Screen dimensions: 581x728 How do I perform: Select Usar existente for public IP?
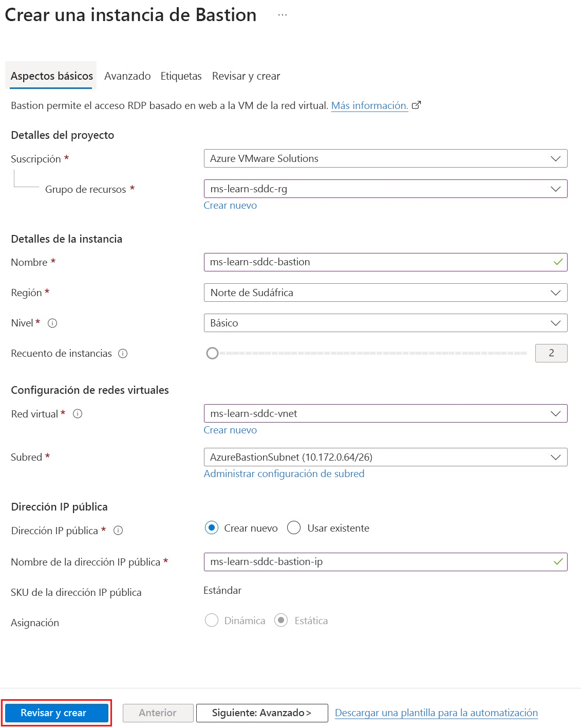coord(294,528)
